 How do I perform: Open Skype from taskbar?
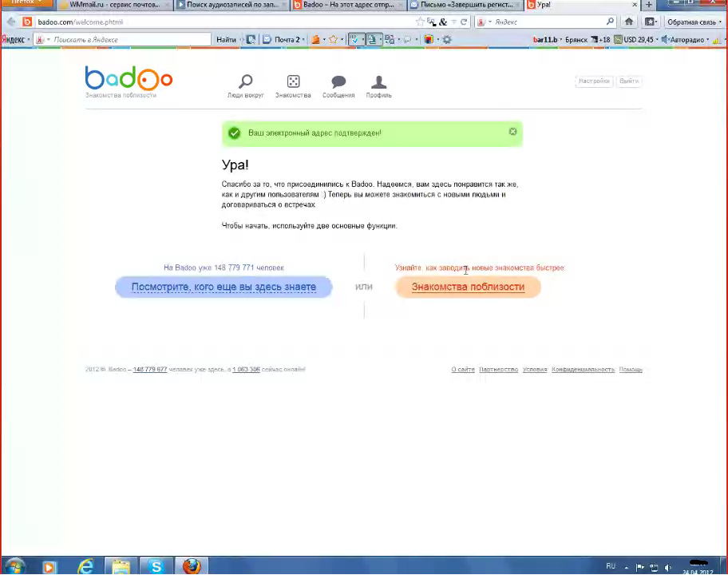pyautogui.click(x=156, y=567)
